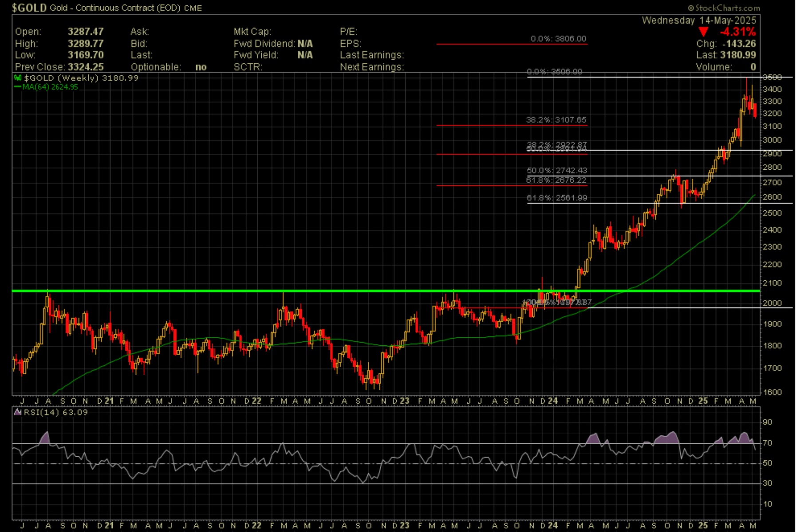796x532 pixels.
Task: Click the Prev Close value 3324.25
Action: tap(85, 67)
